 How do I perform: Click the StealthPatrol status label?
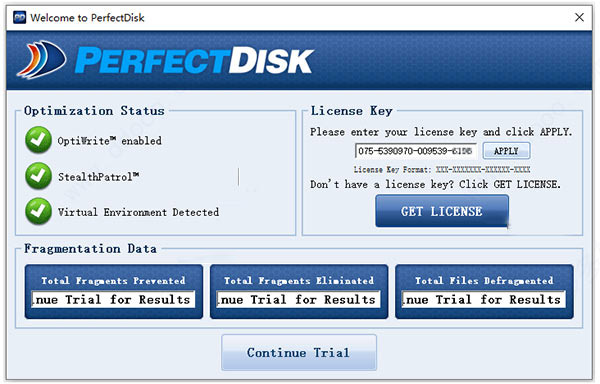(98, 177)
